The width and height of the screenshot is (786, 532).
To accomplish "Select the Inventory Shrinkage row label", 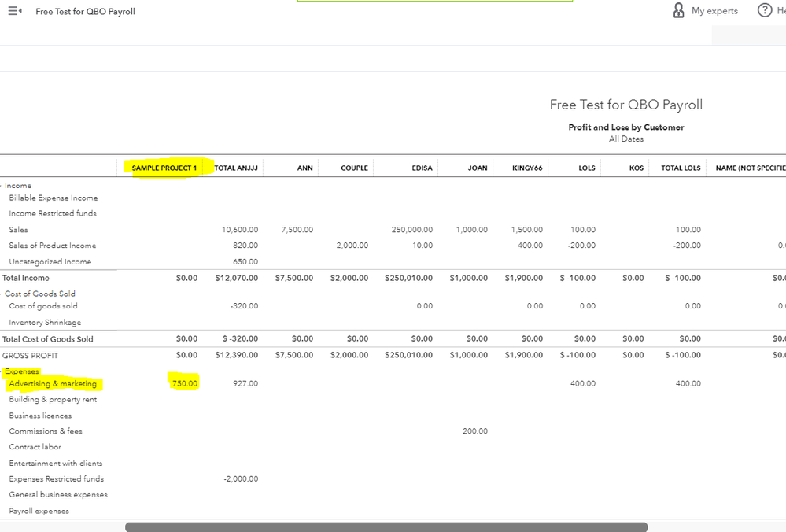I will coord(45,323).
